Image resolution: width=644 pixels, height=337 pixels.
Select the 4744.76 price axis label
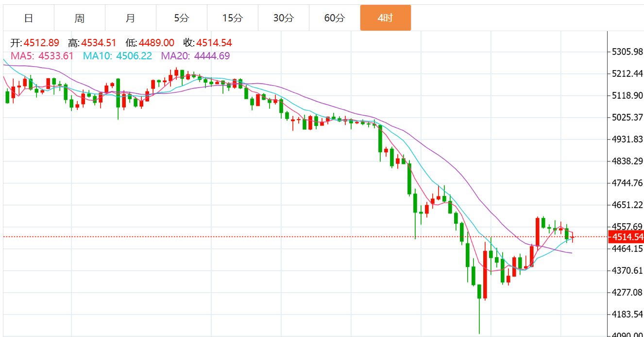[626, 183]
